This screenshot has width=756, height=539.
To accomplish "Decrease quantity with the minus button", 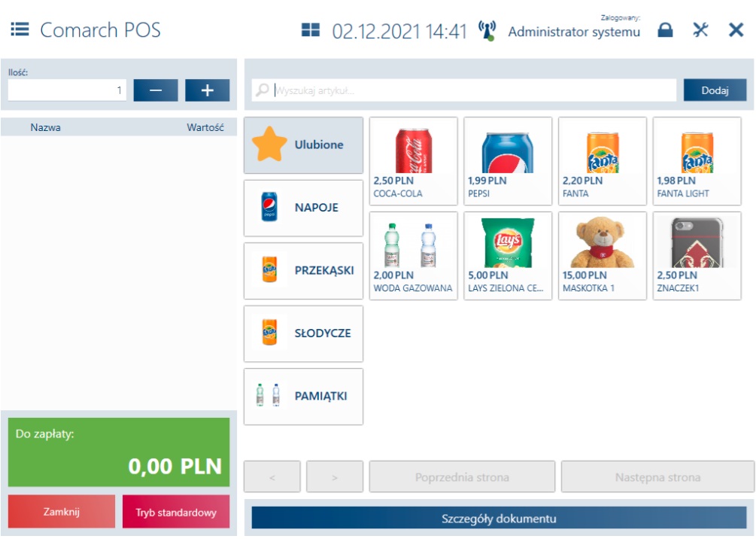I will click(155, 90).
